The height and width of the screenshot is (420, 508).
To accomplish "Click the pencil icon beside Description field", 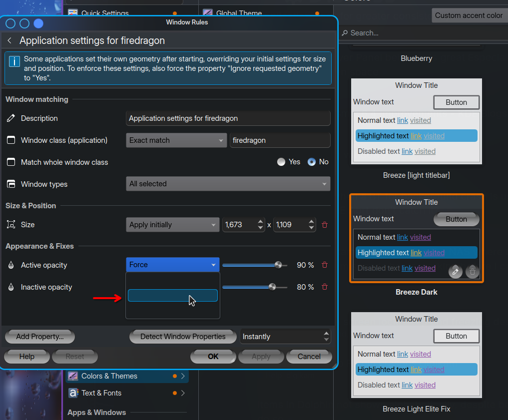I will tap(11, 118).
